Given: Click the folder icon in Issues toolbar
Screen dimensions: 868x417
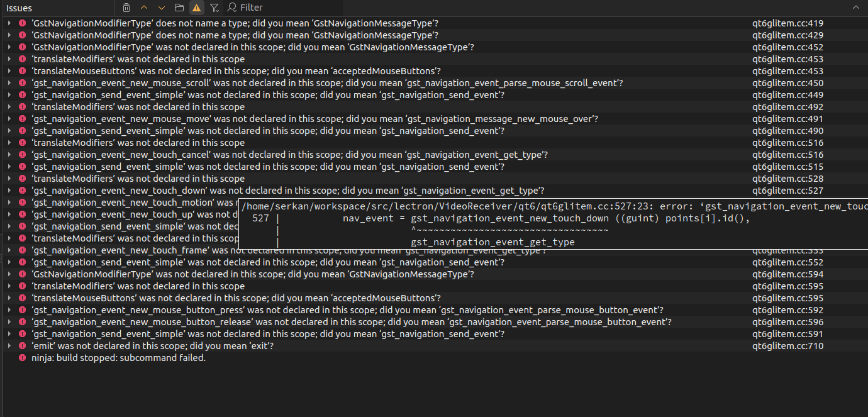Looking at the screenshot, I should (179, 8).
